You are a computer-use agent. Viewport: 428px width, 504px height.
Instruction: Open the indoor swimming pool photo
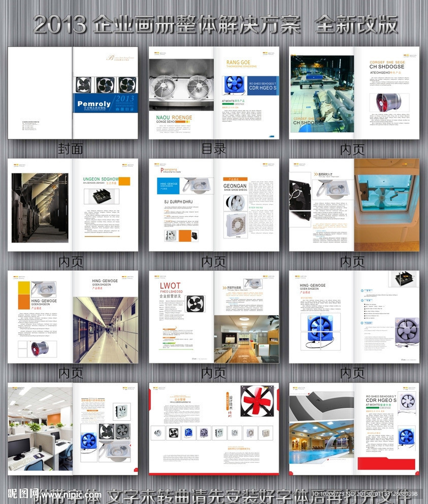321,443
